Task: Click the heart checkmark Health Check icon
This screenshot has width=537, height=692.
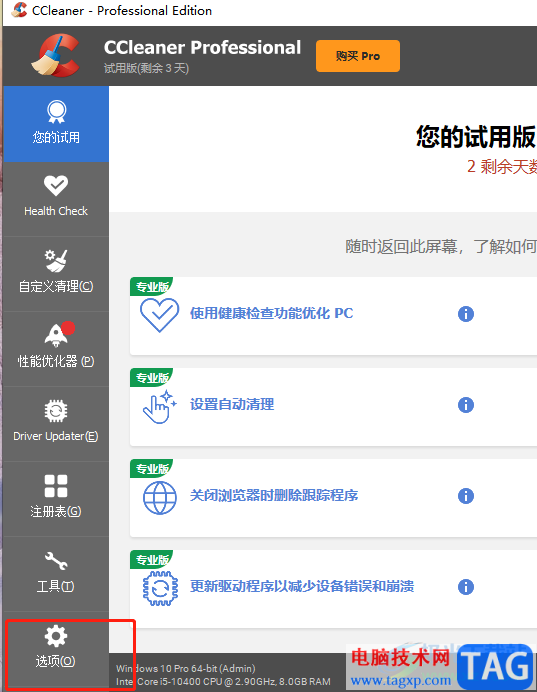Action: pyautogui.click(x=56, y=185)
